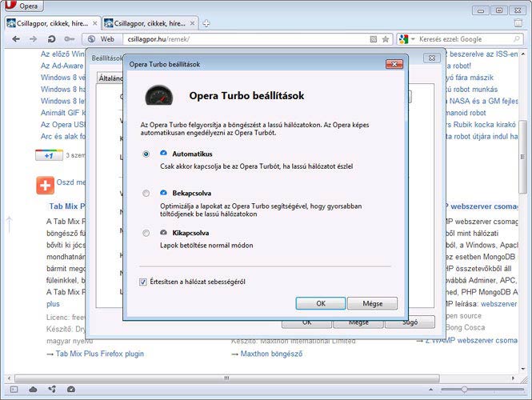Close the Opera Turbo beállítások dialog
Screen dimensions: 532x400
394,64
